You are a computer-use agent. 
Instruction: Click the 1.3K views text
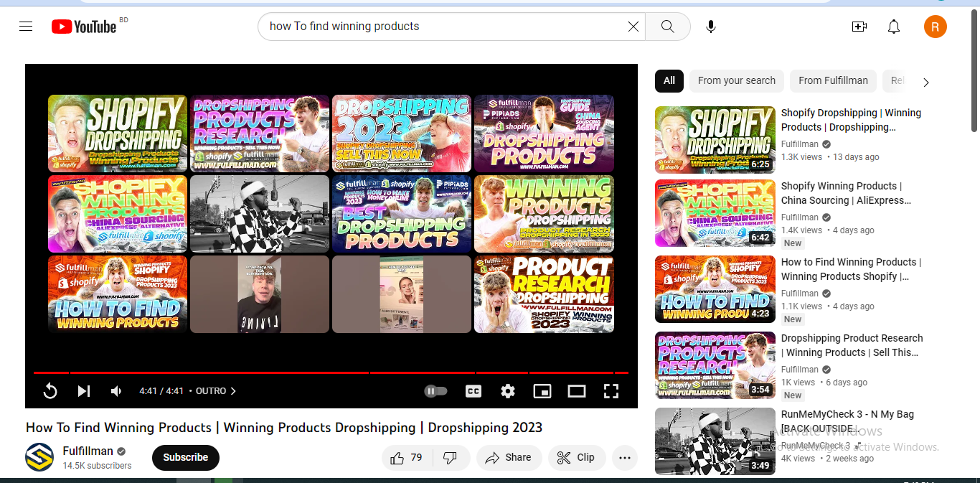coord(801,157)
